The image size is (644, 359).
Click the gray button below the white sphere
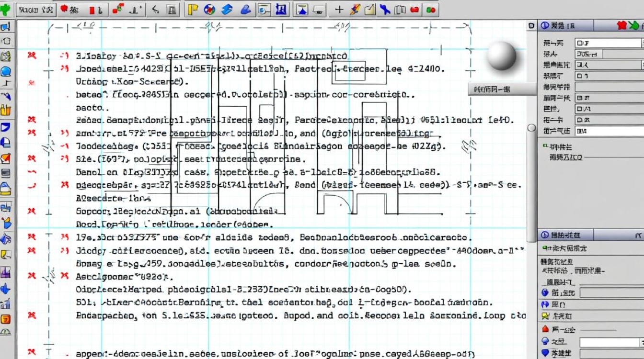501,89
